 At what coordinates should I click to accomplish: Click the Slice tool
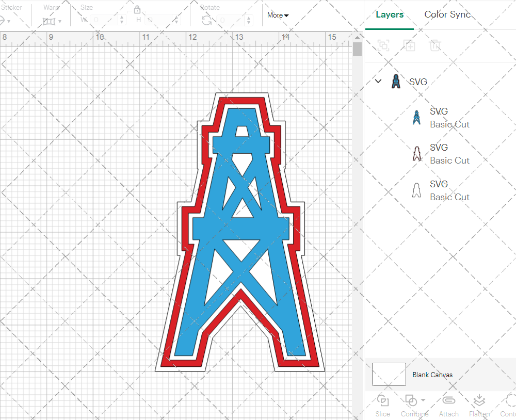(383, 405)
